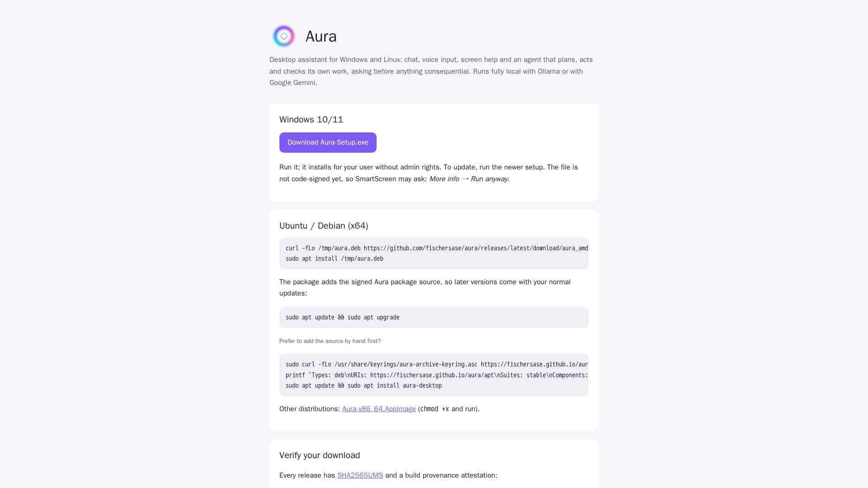Click the Aura gradient ring logo
The height and width of the screenshot is (488, 868).
click(x=284, y=36)
